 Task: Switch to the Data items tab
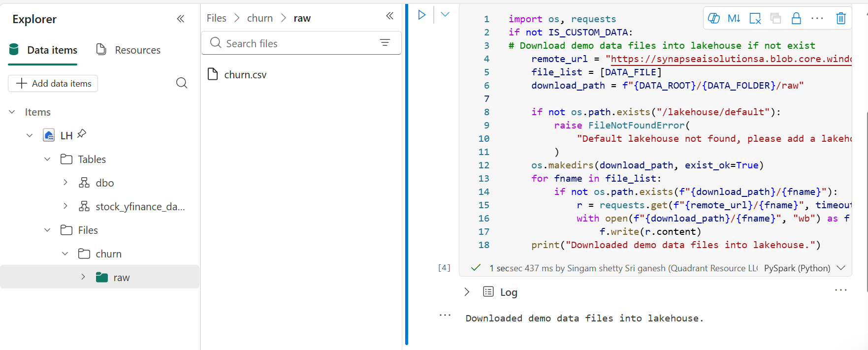coord(43,50)
